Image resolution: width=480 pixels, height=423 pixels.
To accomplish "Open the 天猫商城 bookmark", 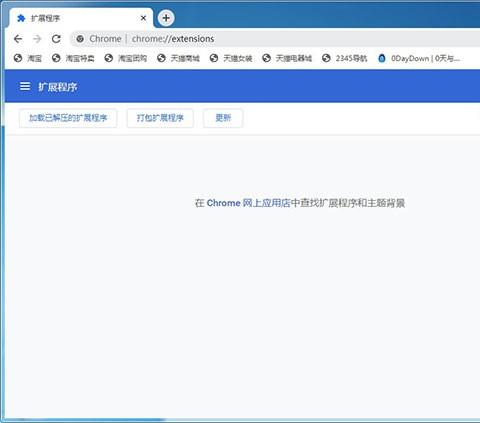I will [178, 58].
